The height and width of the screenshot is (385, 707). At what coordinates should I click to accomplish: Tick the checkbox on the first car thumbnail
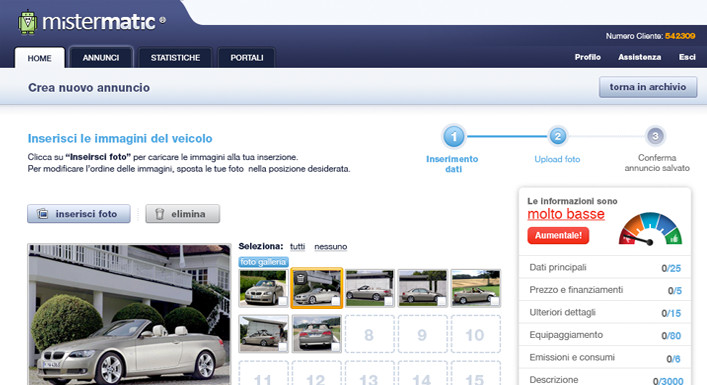click(x=282, y=301)
